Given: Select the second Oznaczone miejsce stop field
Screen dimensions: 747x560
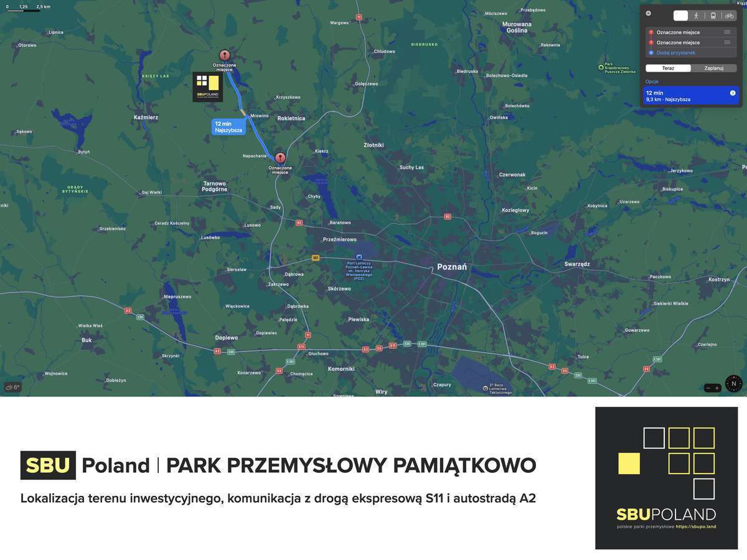Looking at the screenshot, I should click(690, 42).
